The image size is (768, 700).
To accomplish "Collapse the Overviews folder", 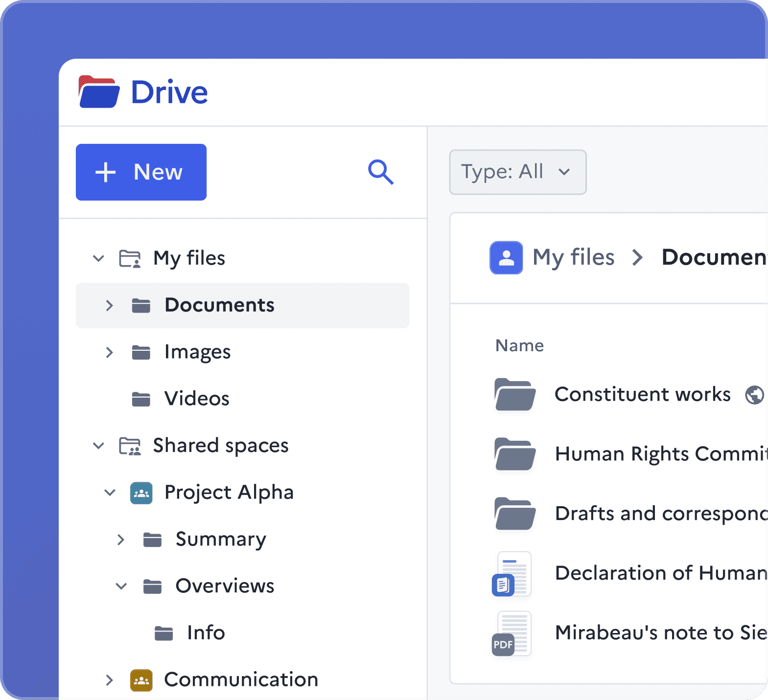I will click(x=121, y=586).
